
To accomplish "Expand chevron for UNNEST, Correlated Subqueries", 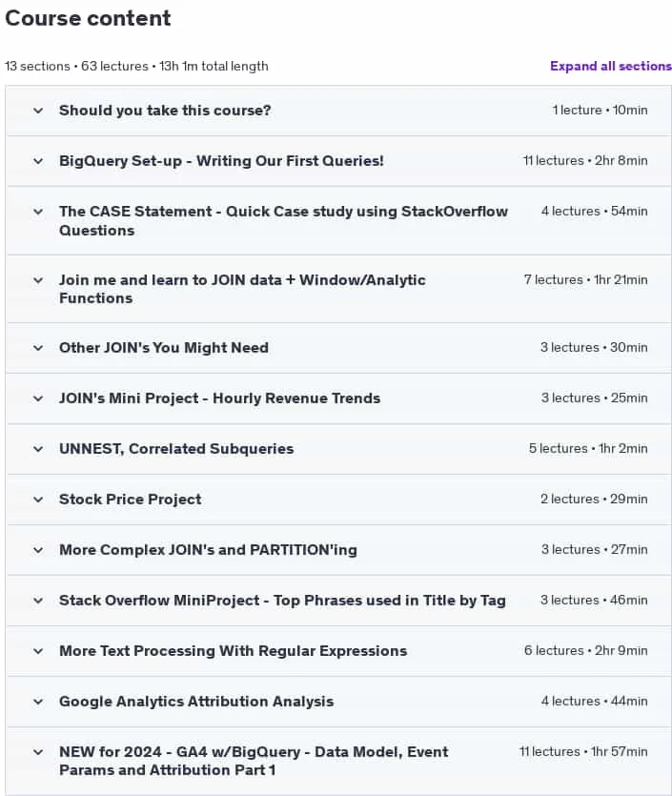I will [38, 449].
